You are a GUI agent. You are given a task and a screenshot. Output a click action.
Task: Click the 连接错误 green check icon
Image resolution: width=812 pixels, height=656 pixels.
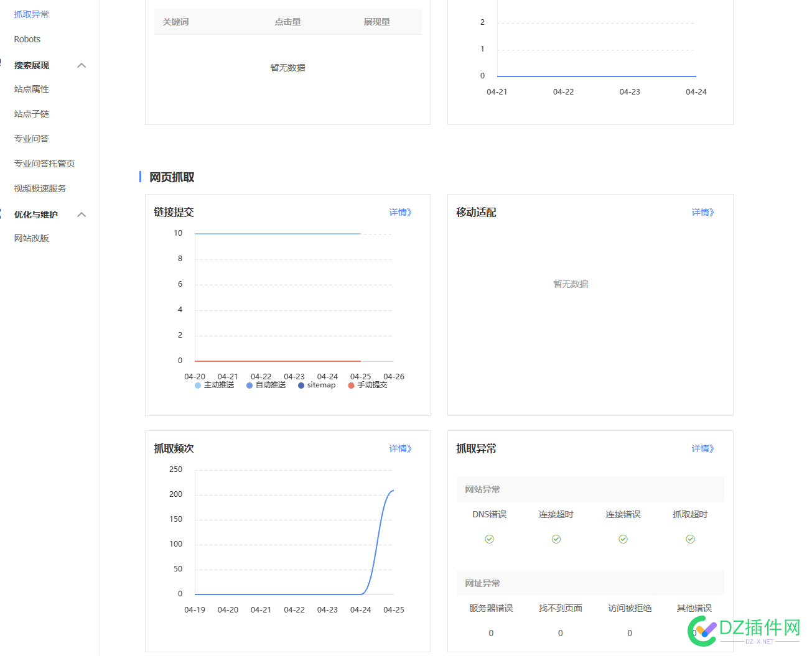click(x=623, y=539)
